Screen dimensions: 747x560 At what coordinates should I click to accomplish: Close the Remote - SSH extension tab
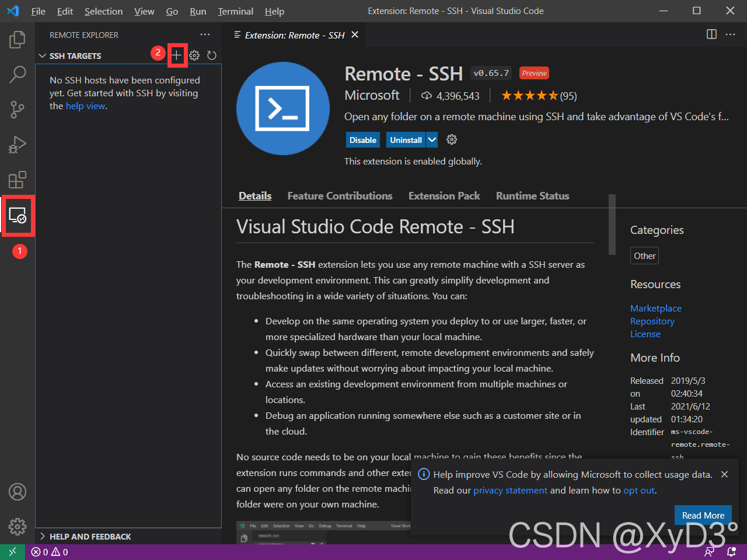point(354,35)
